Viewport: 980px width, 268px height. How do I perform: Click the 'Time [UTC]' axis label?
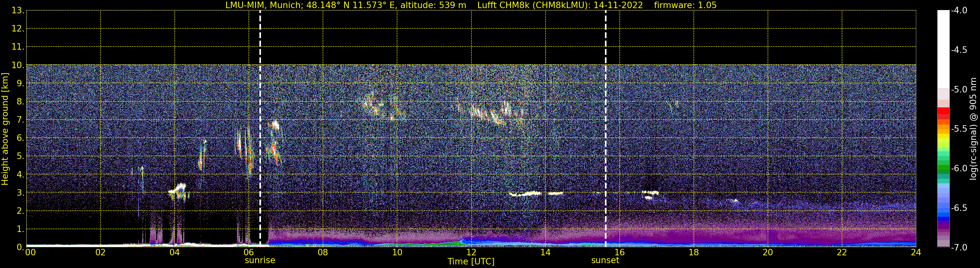[471, 262]
